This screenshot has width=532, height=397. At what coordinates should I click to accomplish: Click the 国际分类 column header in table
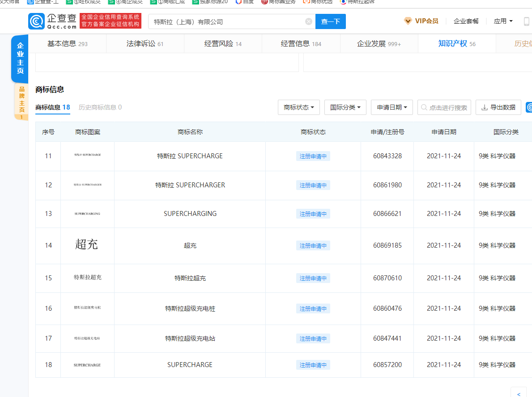[x=506, y=132]
